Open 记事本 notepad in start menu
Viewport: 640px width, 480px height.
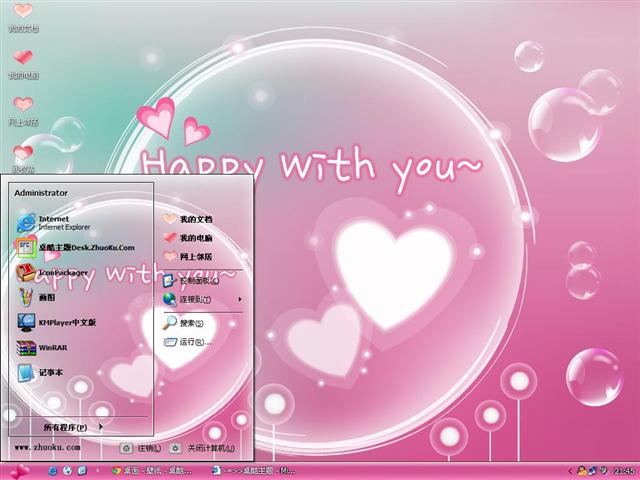pos(40,372)
